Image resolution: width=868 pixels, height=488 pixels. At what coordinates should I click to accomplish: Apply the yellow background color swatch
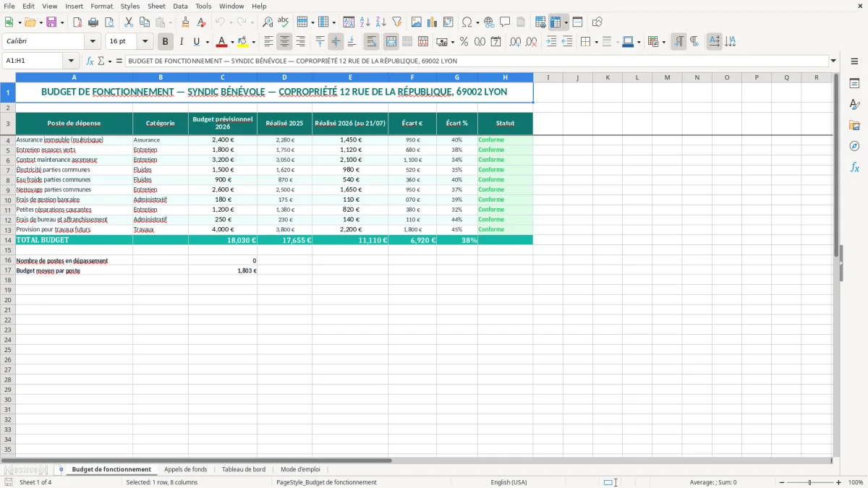tap(243, 42)
